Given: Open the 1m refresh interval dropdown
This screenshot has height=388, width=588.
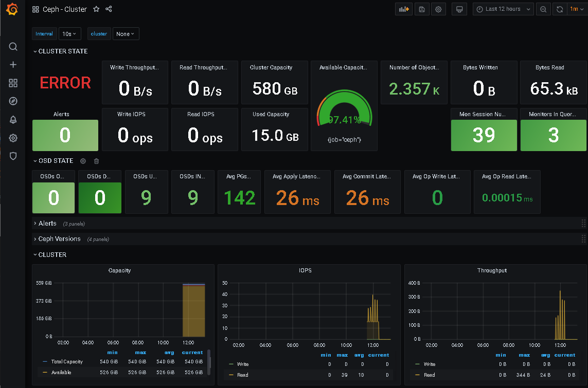Looking at the screenshot, I should point(576,9).
